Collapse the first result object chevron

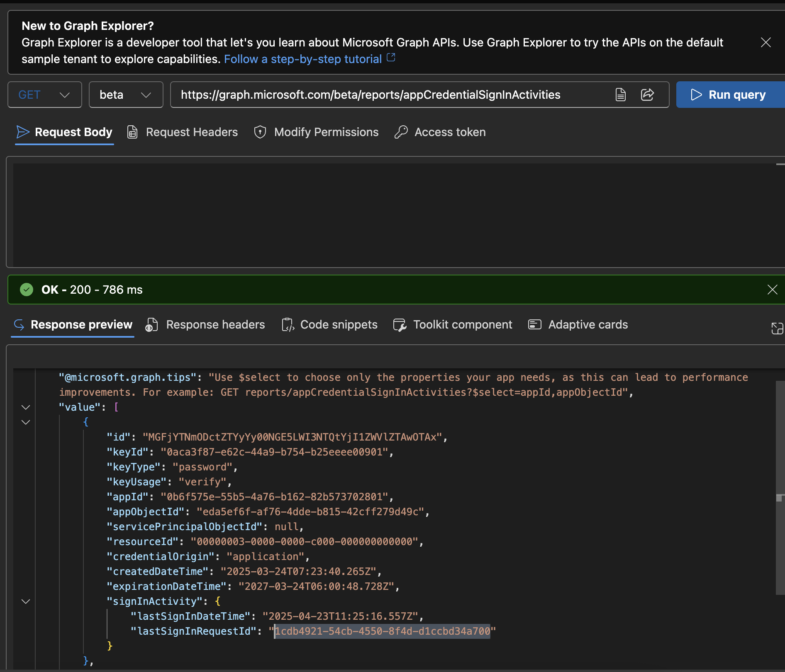pyautogui.click(x=25, y=422)
